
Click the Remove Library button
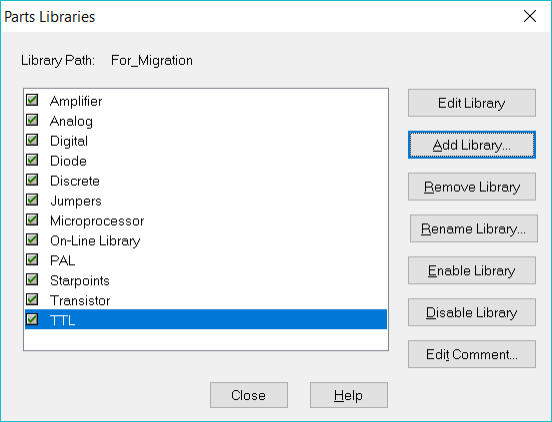coord(472,187)
